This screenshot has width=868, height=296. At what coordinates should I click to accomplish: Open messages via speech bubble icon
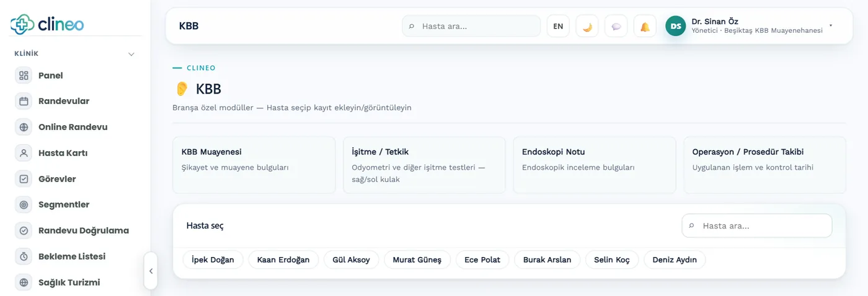(616, 26)
